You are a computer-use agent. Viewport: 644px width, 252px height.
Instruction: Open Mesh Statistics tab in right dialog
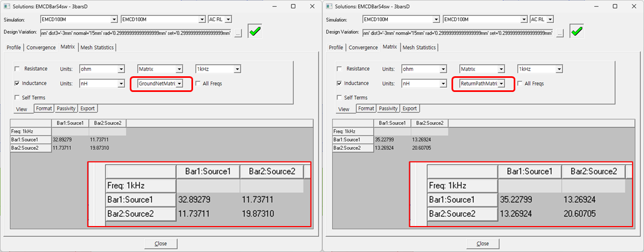(x=419, y=48)
